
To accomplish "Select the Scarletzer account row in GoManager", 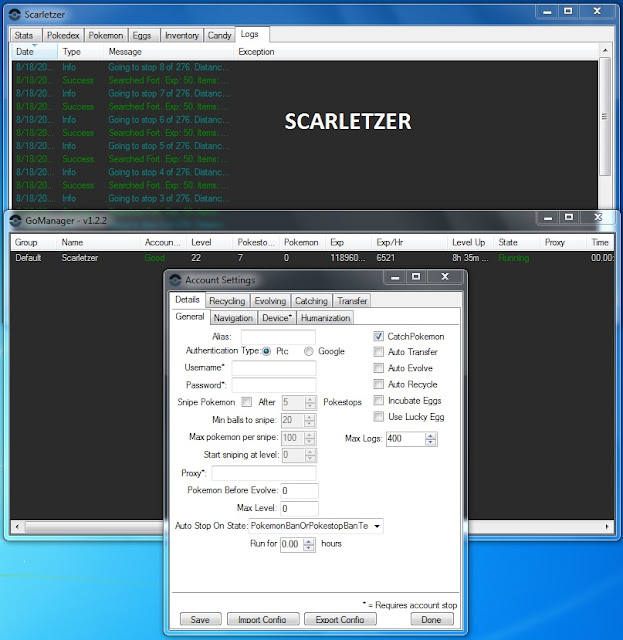I will [312, 258].
